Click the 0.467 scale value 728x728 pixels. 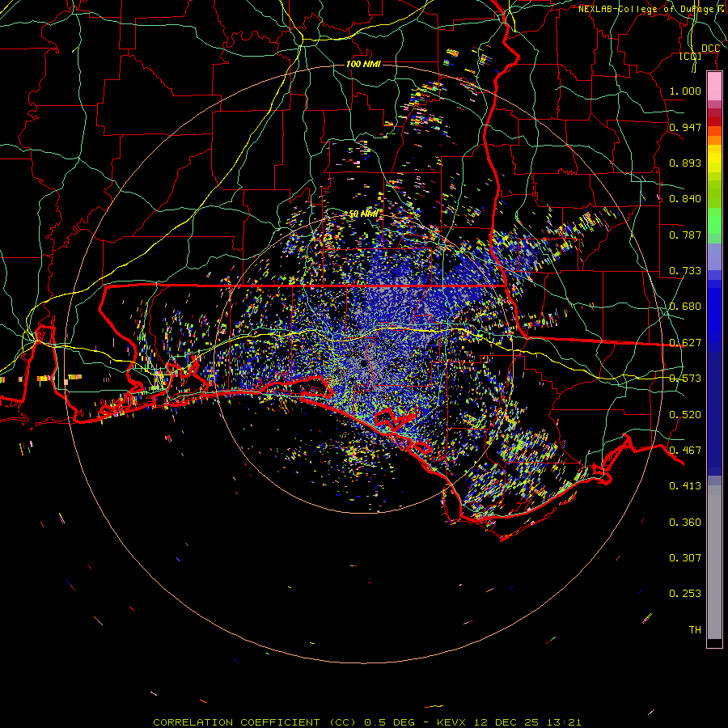[x=685, y=451]
